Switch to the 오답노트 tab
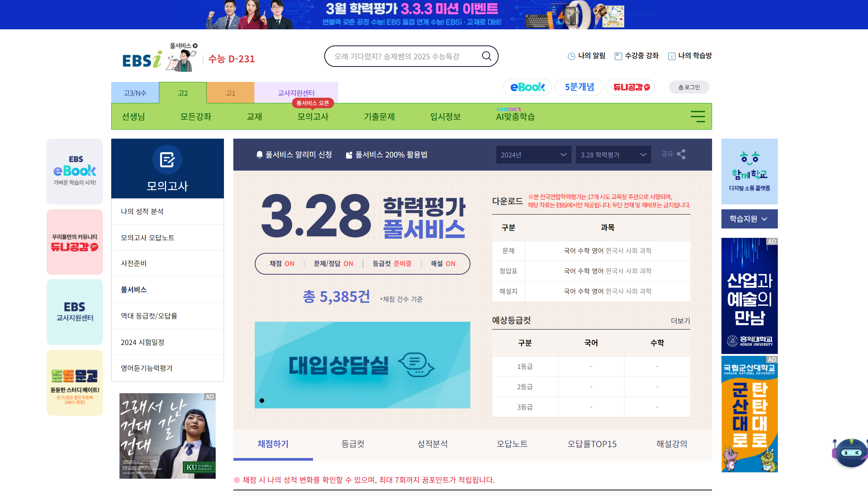The width and height of the screenshot is (868, 496). (512, 444)
